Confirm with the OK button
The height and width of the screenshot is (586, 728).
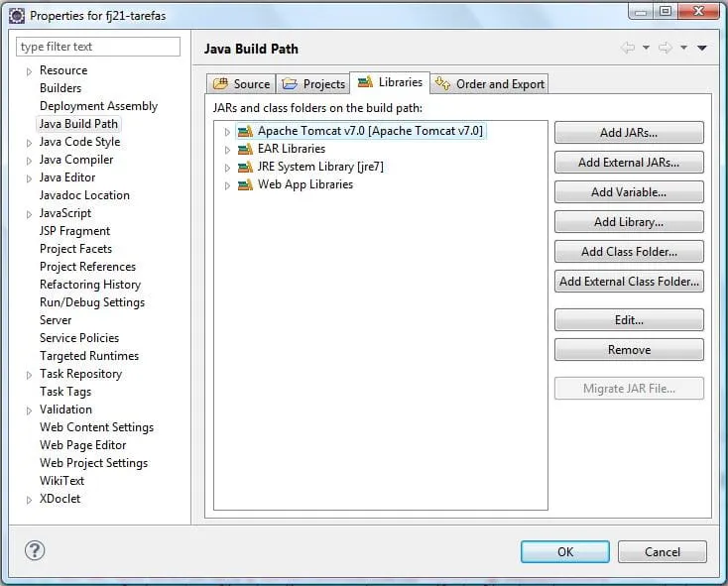tap(565, 551)
